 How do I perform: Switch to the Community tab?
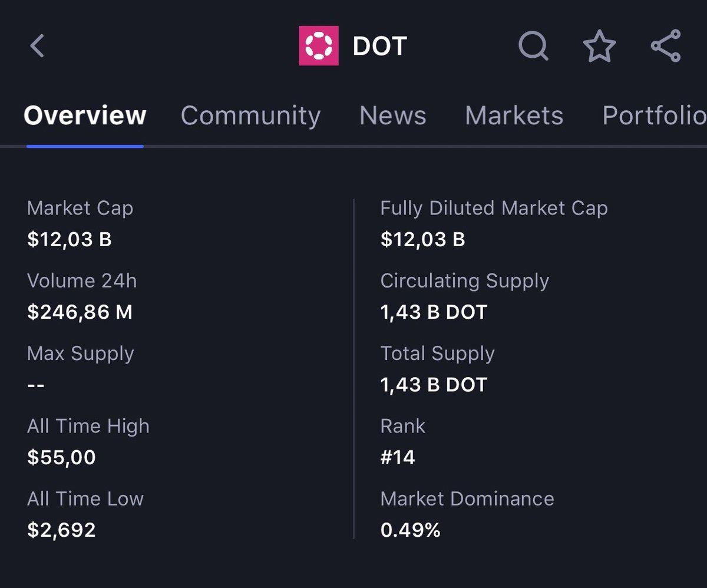coord(251,115)
